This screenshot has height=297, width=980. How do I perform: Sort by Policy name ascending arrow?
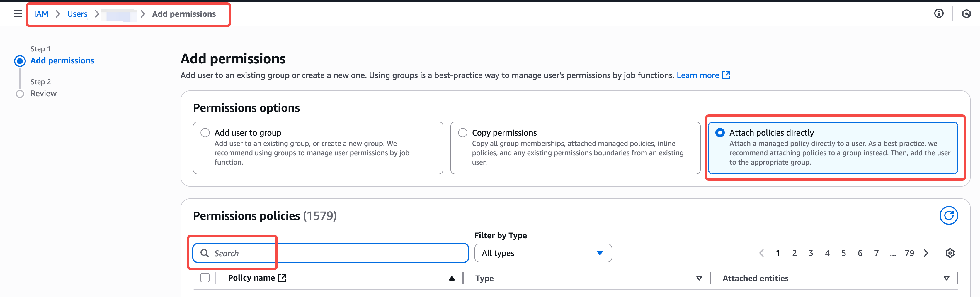[x=452, y=278]
